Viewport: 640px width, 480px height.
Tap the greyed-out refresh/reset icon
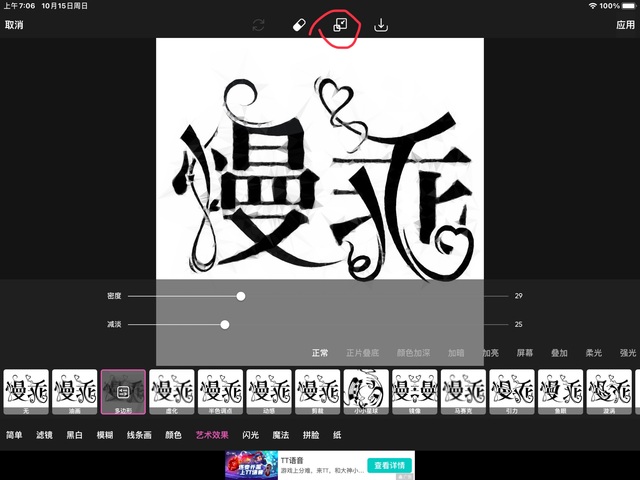(x=257, y=25)
